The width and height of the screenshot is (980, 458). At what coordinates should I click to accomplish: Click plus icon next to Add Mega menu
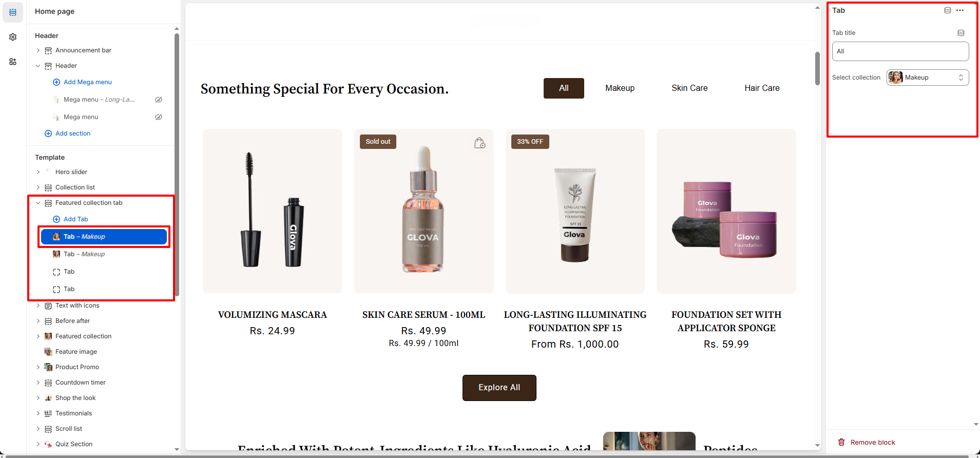point(56,82)
